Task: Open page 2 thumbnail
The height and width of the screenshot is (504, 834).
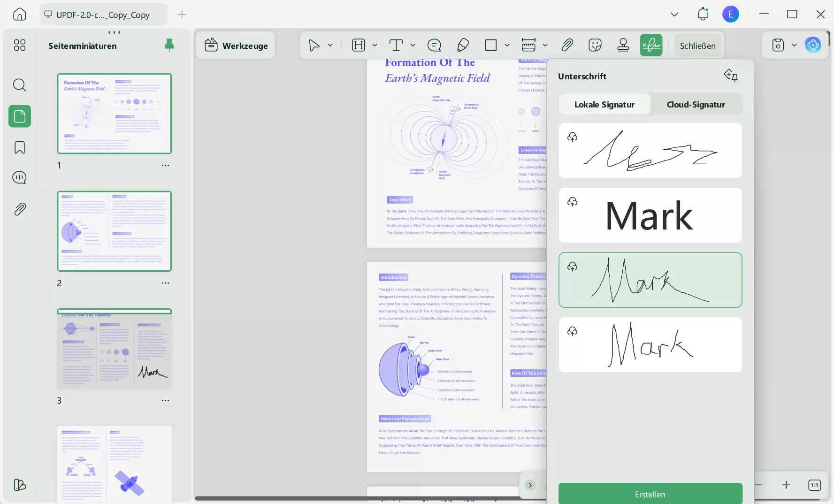Action: point(115,231)
